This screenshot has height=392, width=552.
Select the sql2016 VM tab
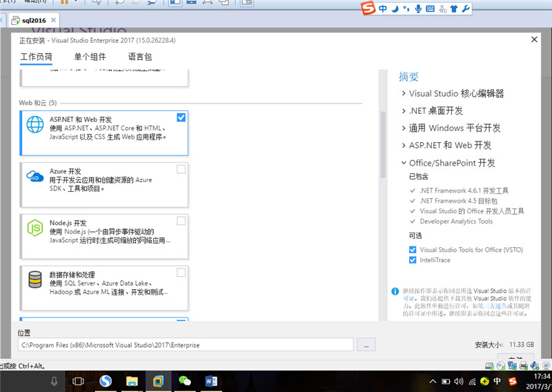pos(33,21)
